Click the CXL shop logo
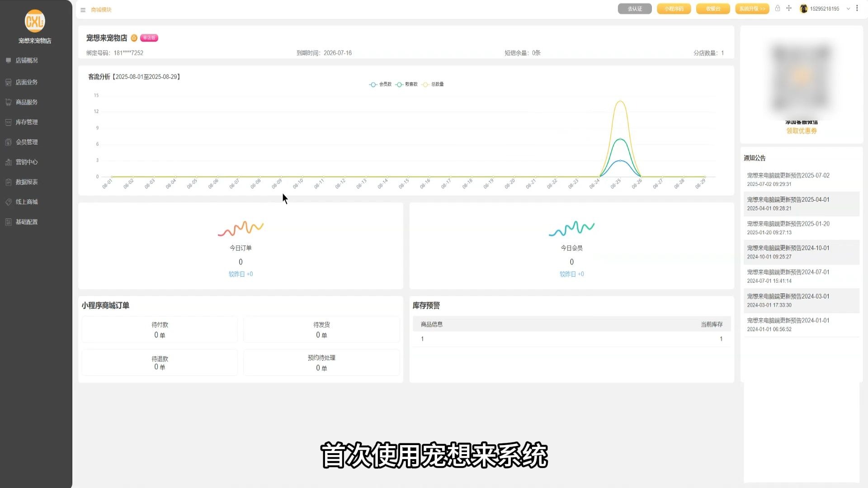Image resolution: width=868 pixels, height=488 pixels. [35, 21]
